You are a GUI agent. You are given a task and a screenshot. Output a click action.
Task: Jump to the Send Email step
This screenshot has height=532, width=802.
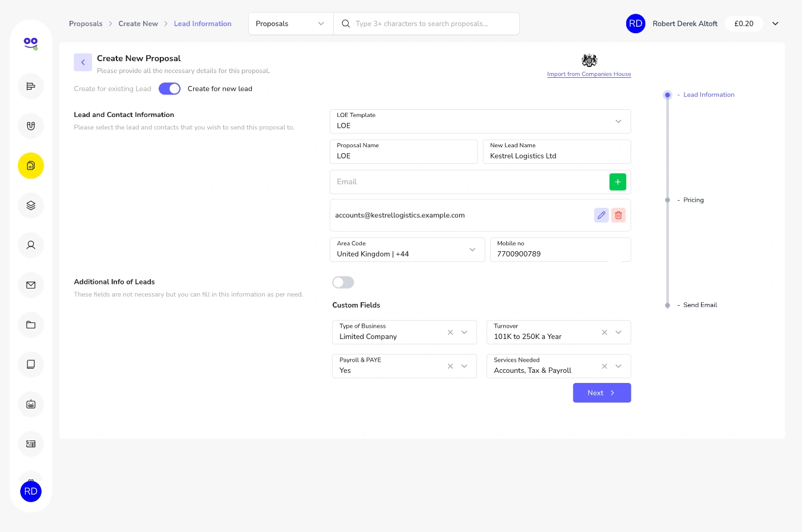pyautogui.click(x=700, y=305)
